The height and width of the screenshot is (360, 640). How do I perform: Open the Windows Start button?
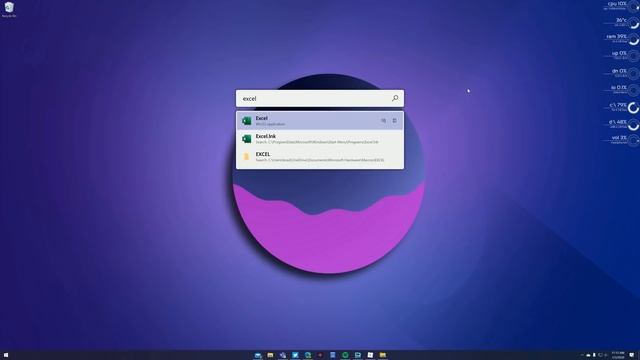pos(6,355)
